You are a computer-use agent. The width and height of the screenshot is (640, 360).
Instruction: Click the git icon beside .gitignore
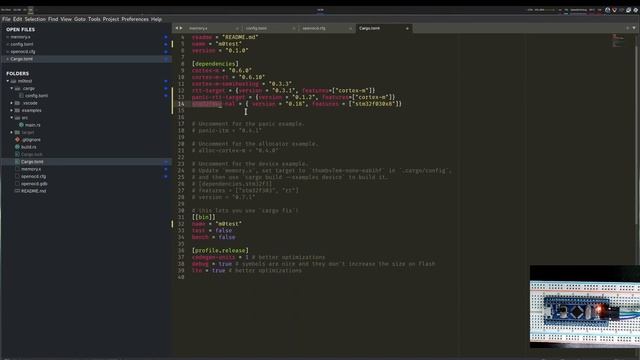(17, 140)
